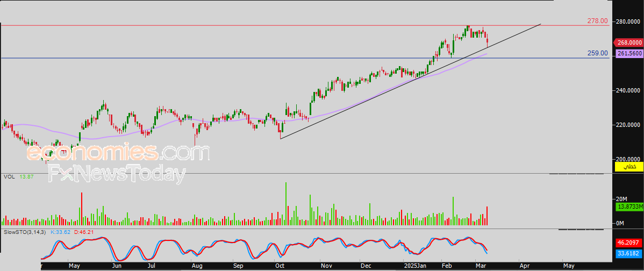The width and height of the screenshot is (644, 271).
Task: Select the green 13.8733M volume tag
Action: pyautogui.click(x=629, y=208)
